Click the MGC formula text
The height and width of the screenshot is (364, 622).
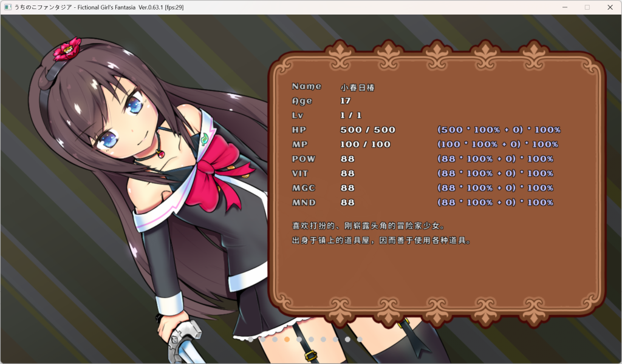(x=497, y=188)
